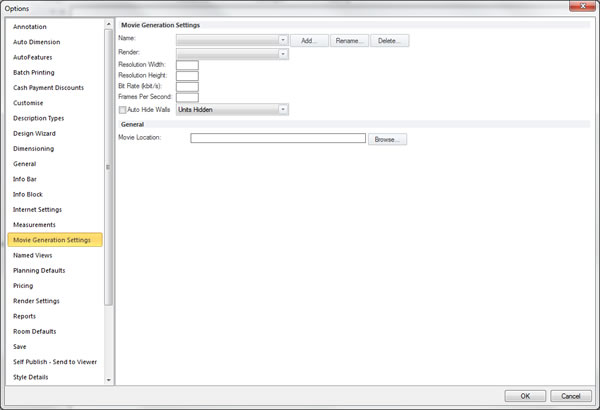The image size is (600, 410).
Task: Select Auto Dimension in the sidebar
Action: (x=37, y=42)
